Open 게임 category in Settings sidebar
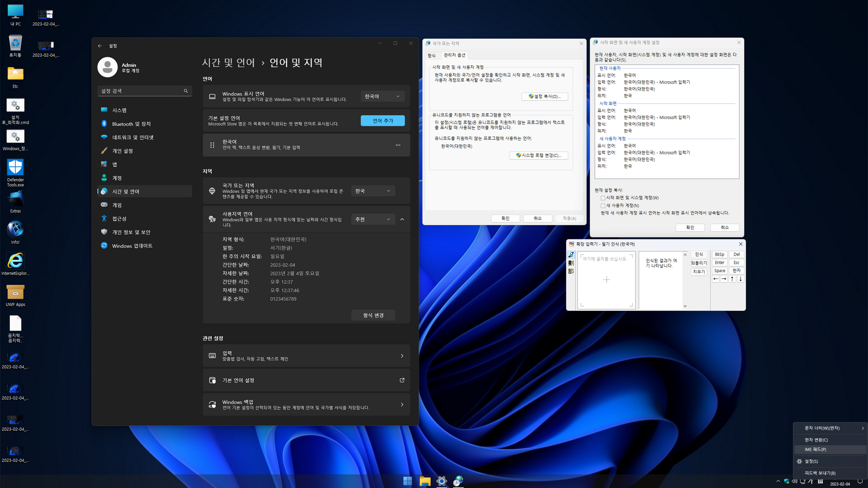This screenshot has width=868, height=488. click(x=144, y=205)
